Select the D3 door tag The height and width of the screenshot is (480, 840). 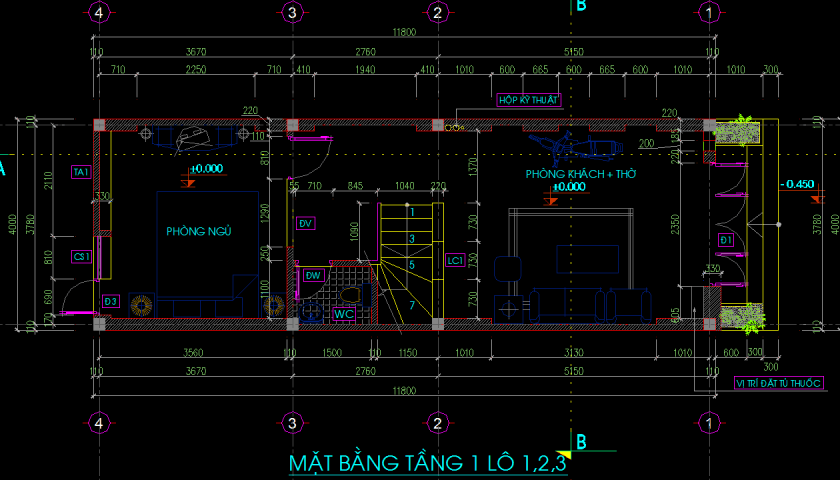tap(111, 300)
